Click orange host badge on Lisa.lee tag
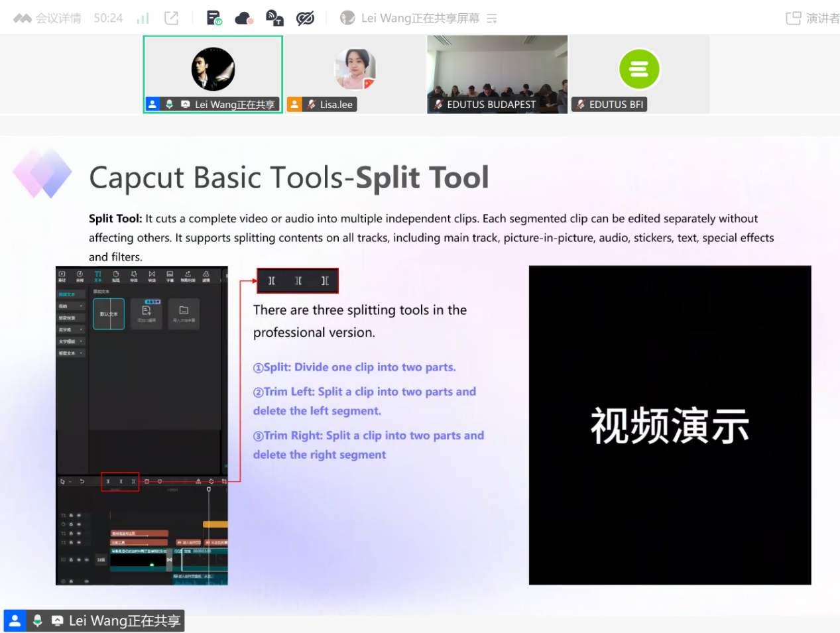The width and height of the screenshot is (840, 633). [294, 104]
